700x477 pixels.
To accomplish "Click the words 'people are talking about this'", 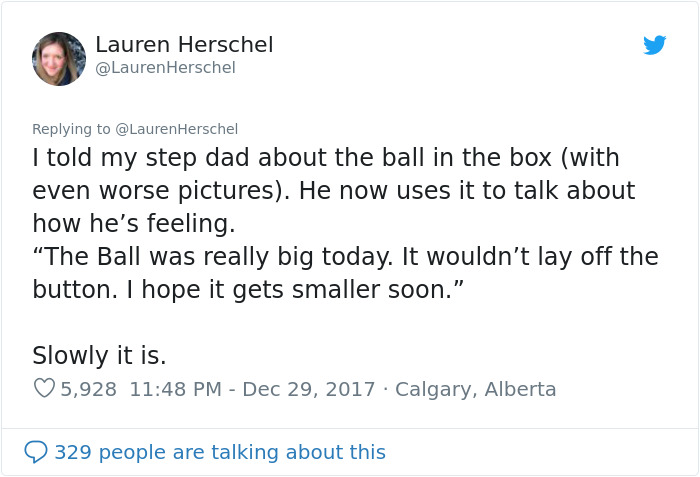I will [242, 452].
